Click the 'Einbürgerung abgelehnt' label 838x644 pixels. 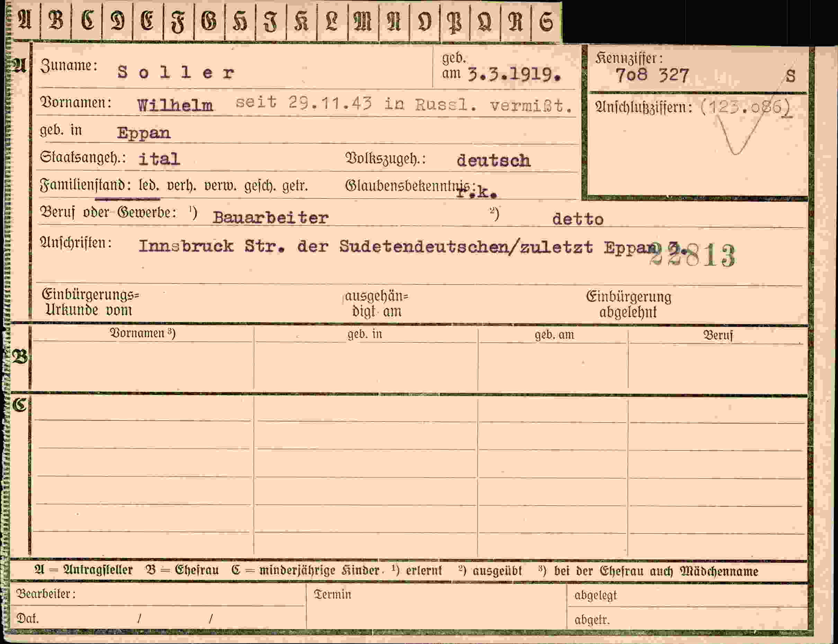pyautogui.click(x=628, y=305)
